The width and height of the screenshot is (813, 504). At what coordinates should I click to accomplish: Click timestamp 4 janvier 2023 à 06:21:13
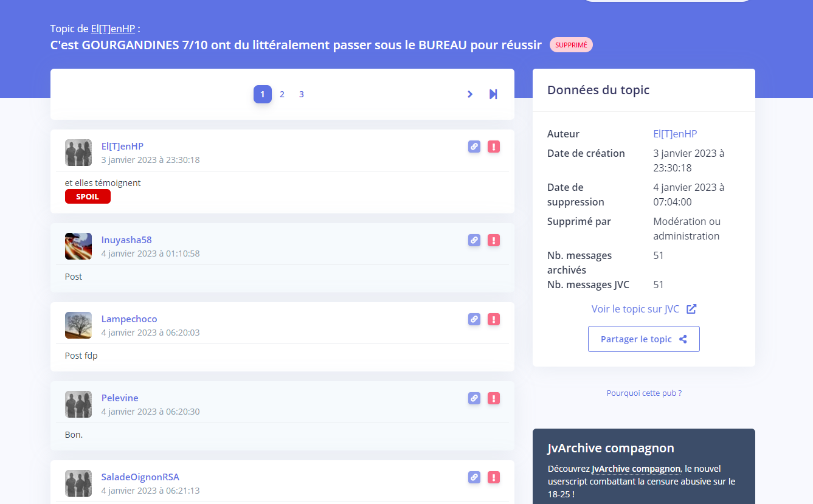pyautogui.click(x=150, y=491)
